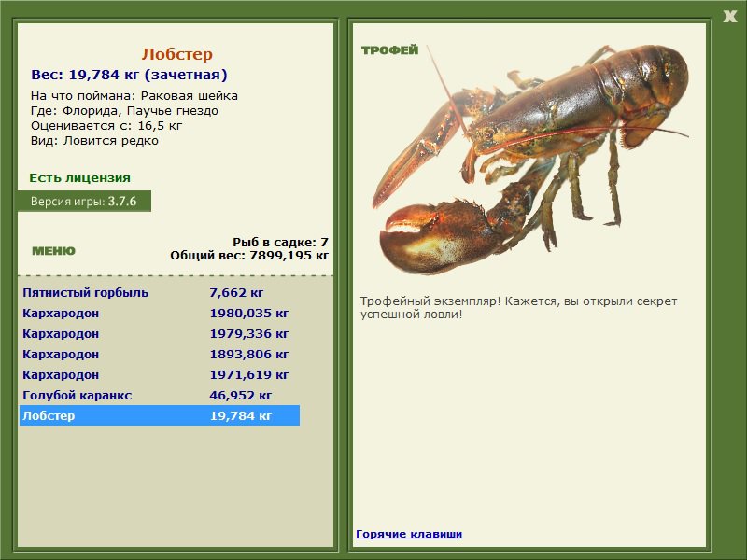Close the fish cage window with X
Viewport: 747px width, 560px height.
[729, 17]
